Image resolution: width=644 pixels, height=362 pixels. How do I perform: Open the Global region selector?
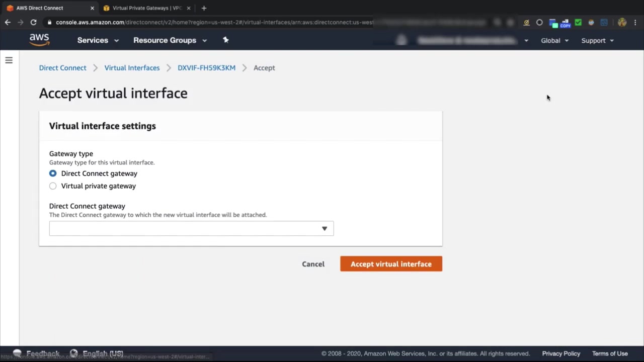pyautogui.click(x=555, y=40)
